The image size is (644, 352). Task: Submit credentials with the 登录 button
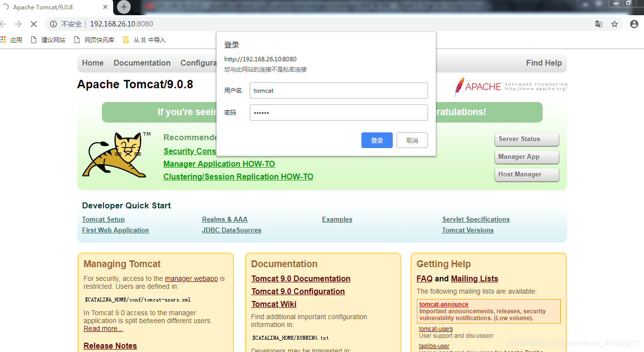tap(377, 140)
